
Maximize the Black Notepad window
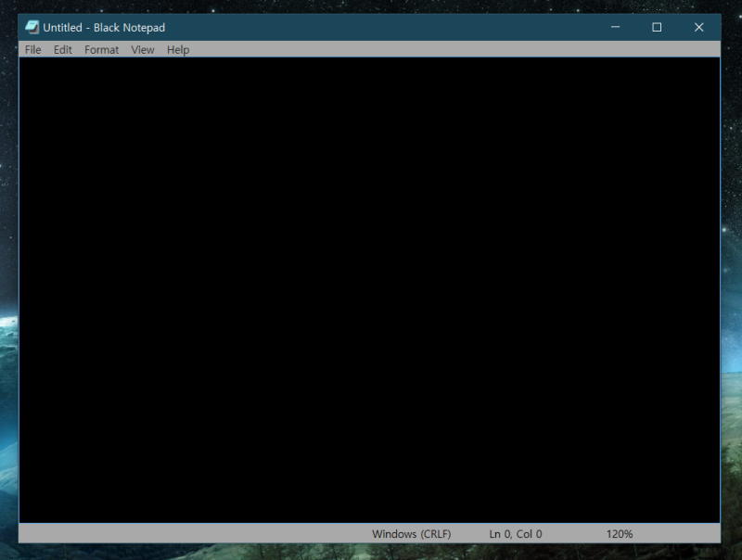coord(657,27)
